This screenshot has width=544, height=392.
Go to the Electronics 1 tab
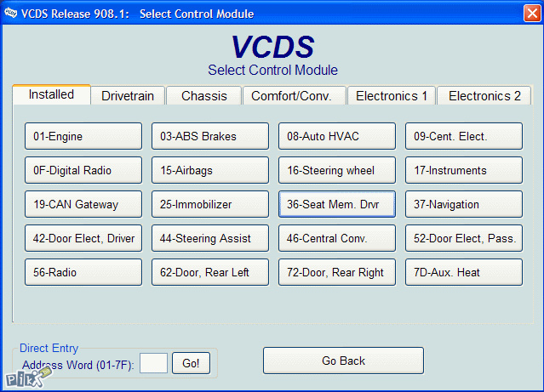392,95
